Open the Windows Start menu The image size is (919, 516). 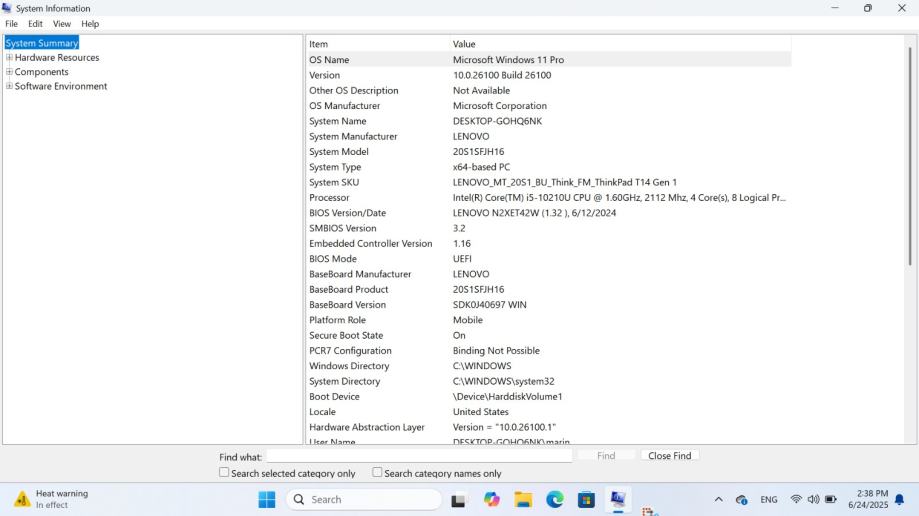coord(267,500)
